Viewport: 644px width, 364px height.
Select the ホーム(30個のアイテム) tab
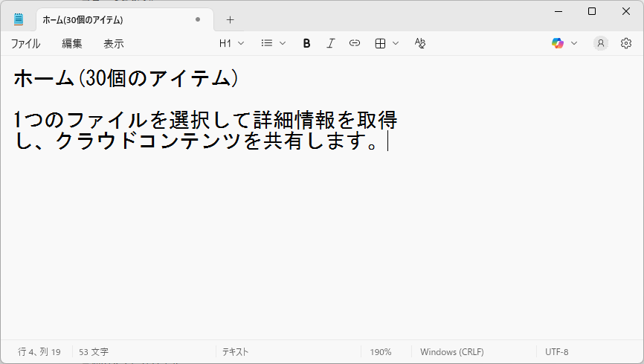tap(104, 19)
